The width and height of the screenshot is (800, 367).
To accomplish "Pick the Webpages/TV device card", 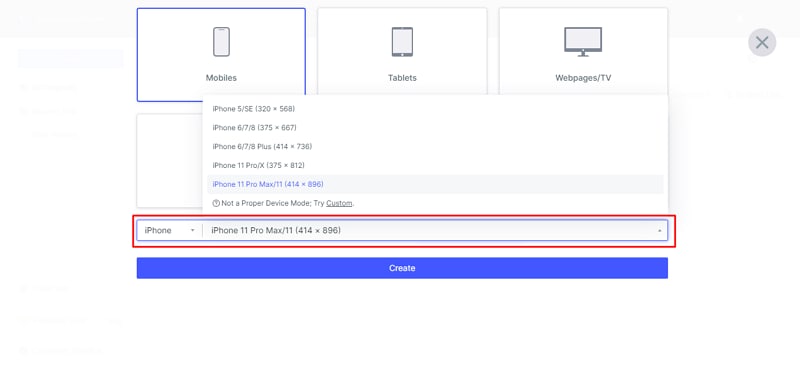I will pos(583,51).
